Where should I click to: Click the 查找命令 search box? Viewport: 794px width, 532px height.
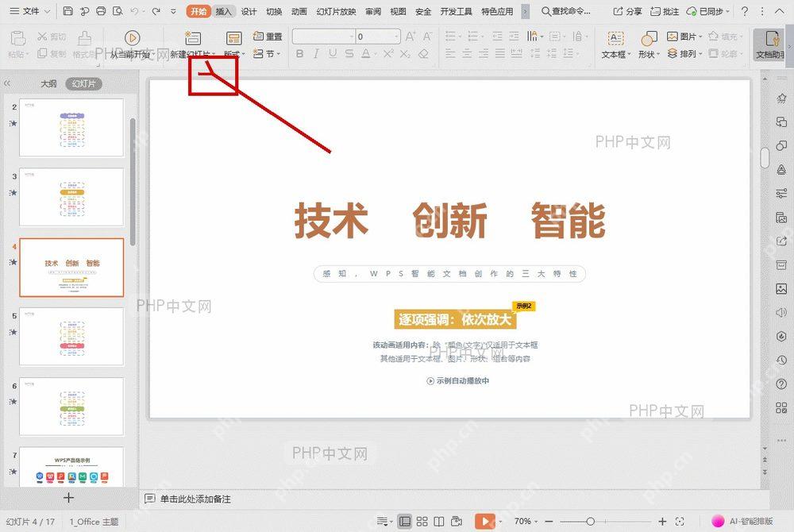pyautogui.click(x=566, y=11)
